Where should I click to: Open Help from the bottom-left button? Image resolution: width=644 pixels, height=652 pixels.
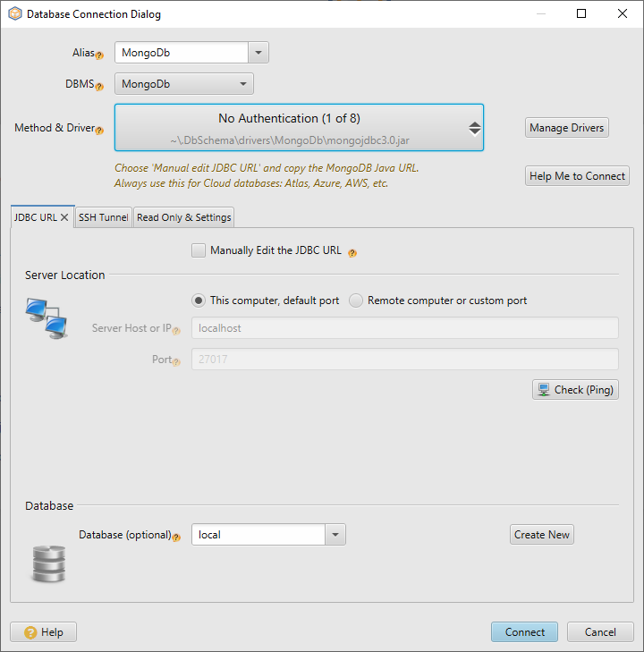click(x=43, y=632)
